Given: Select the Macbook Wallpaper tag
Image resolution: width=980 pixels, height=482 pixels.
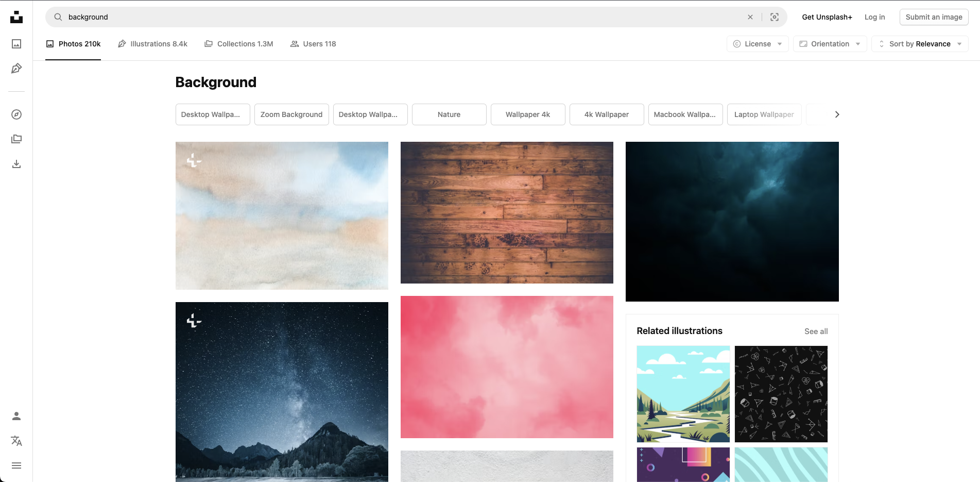Looking at the screenshot, I should (x=685, y=114).
